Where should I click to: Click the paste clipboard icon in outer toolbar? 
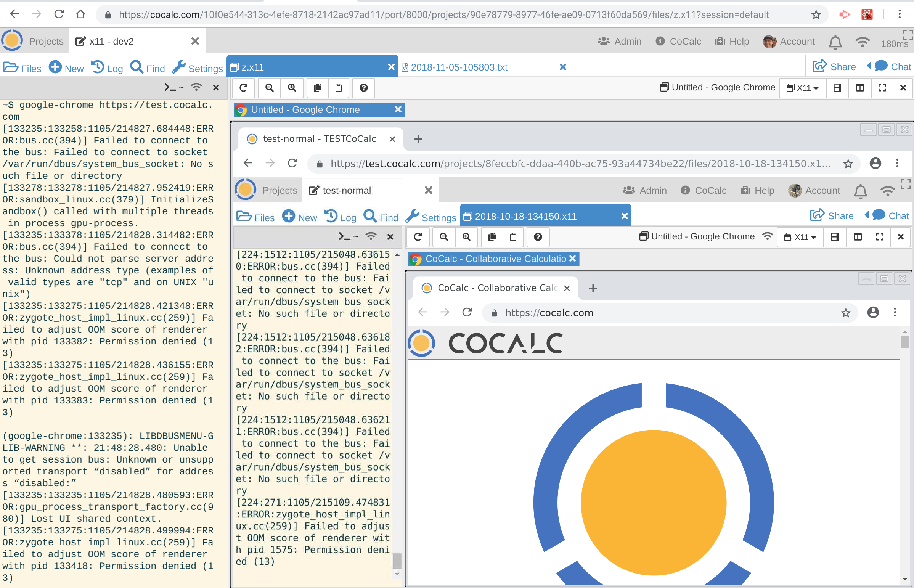(338, 88)
